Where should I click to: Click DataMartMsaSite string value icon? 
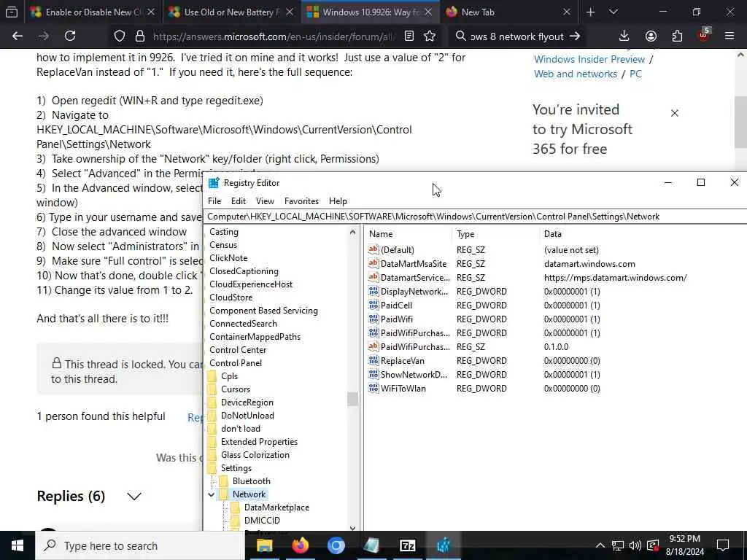373,263
